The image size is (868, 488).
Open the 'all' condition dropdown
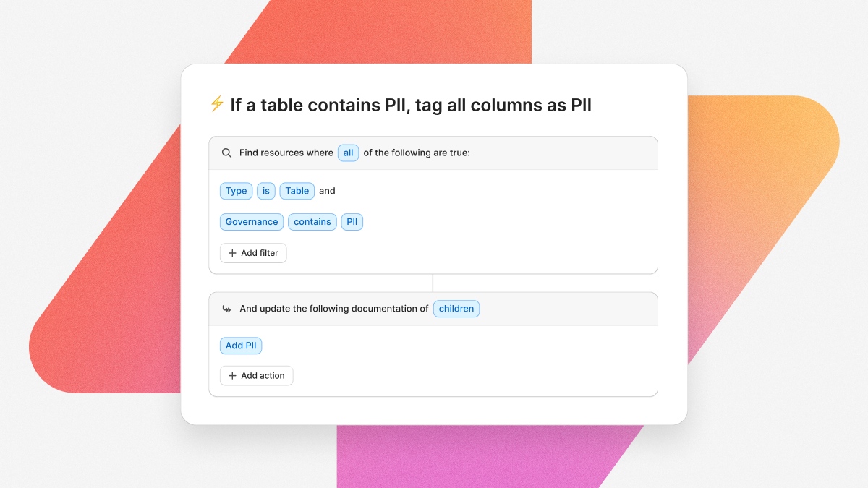point(348,153)
